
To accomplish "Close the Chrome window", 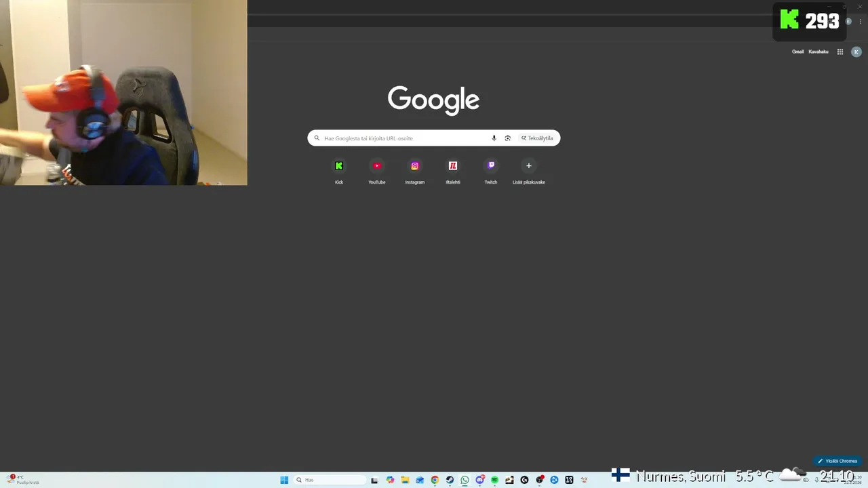I will click(x=860, y=6).
